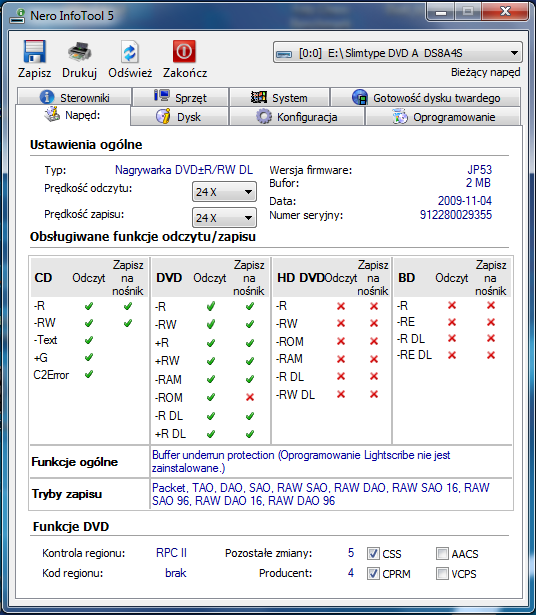Click the firmware version JP53 value
536x615 pixels.
point(479,170)
